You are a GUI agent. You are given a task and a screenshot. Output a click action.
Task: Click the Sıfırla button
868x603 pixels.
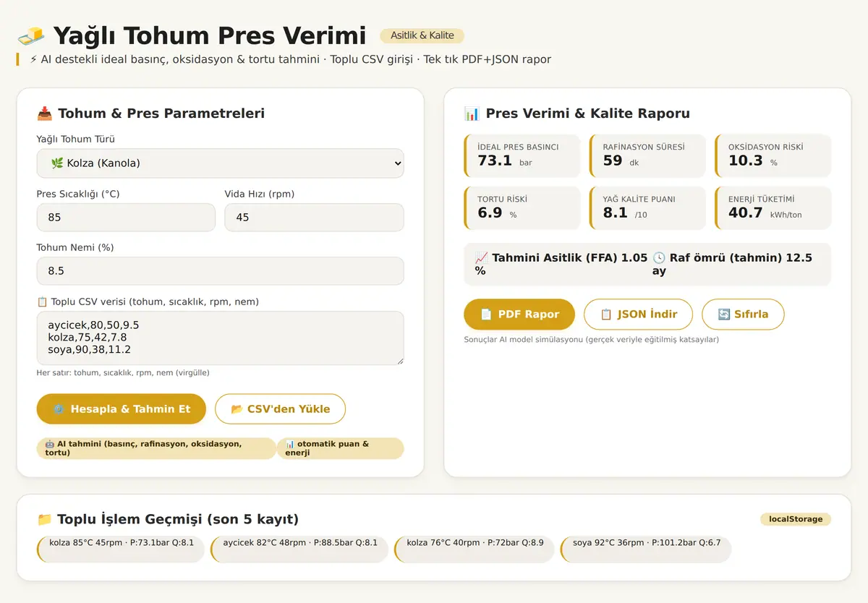pos(743,315)
